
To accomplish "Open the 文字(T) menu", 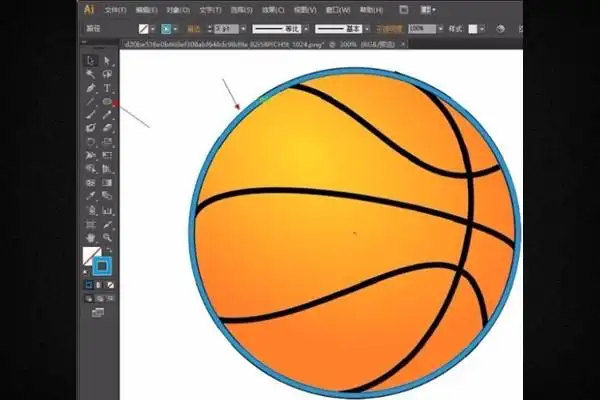I will [x=210, y=10].
